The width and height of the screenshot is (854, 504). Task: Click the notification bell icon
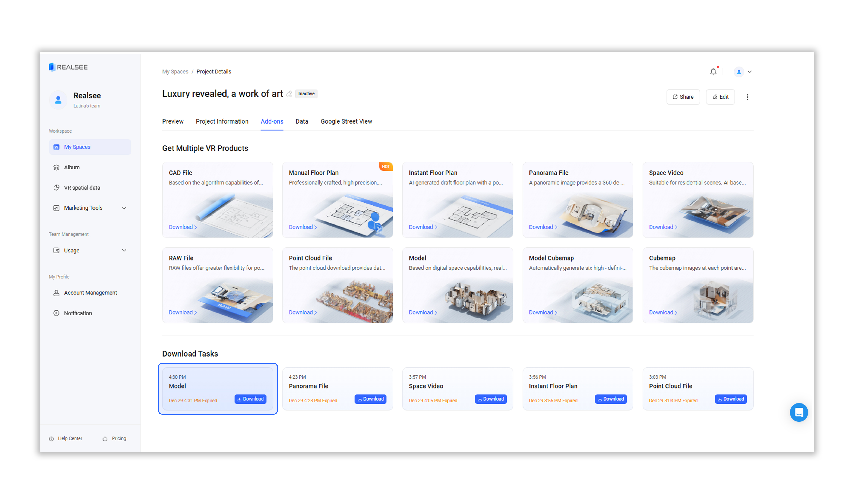pyautogui.click(x=713, y=72)
